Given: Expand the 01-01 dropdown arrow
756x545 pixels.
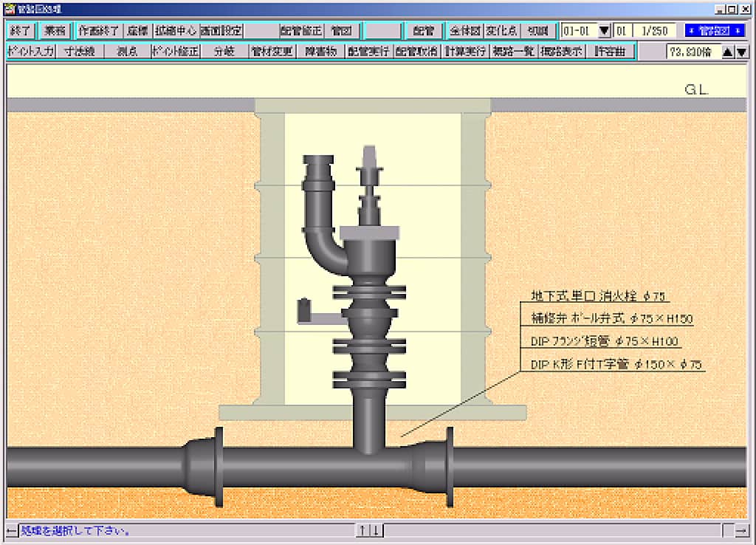Looking at the screenshot, I should click(604, 31).
